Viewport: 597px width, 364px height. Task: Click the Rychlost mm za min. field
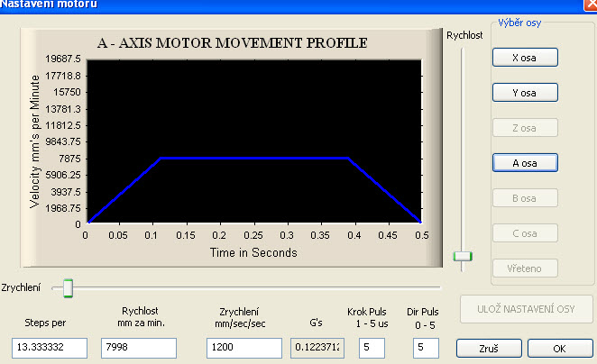[x=139, y=348]
